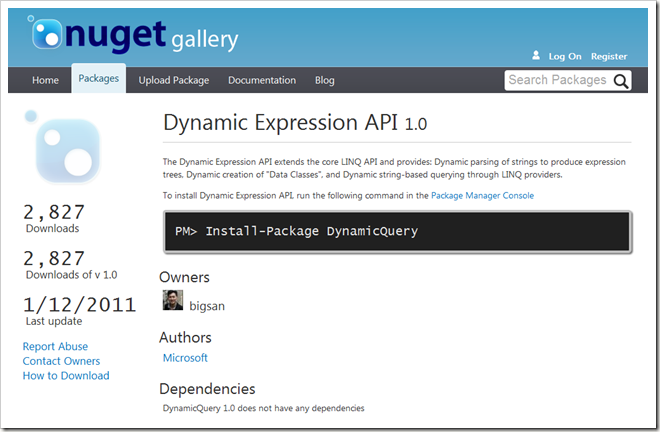The height and width of the screenshot is (432, 660).
Task: Click the Register link
Action: [x=609, y=56]
